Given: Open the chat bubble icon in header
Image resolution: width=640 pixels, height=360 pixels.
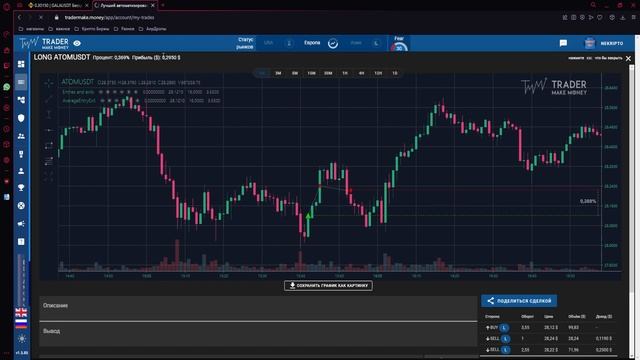Looking at the screenshot, I should point(563,43).
